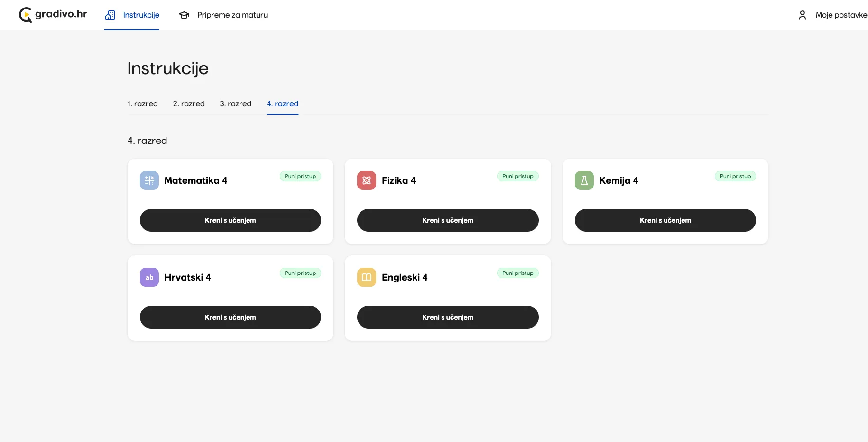Click the Engleski 4 book icon
Viewport: 868px width, 442px height.
[367, 277]
